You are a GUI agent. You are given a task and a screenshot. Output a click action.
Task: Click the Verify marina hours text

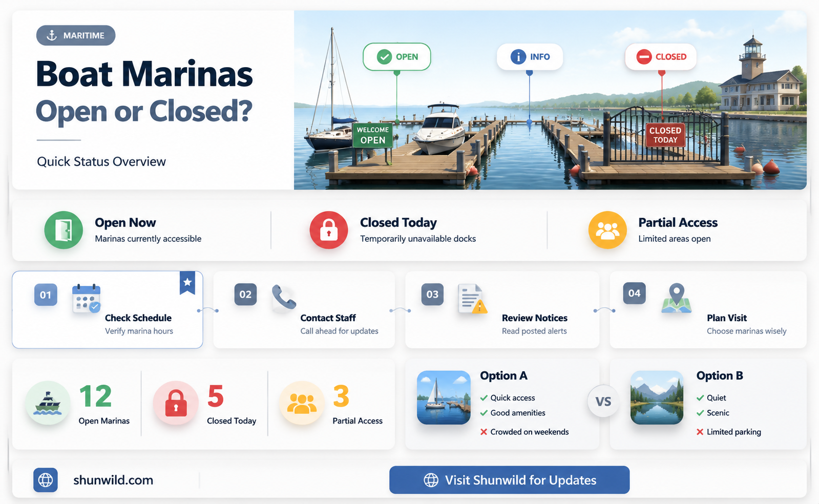(139, 331)
